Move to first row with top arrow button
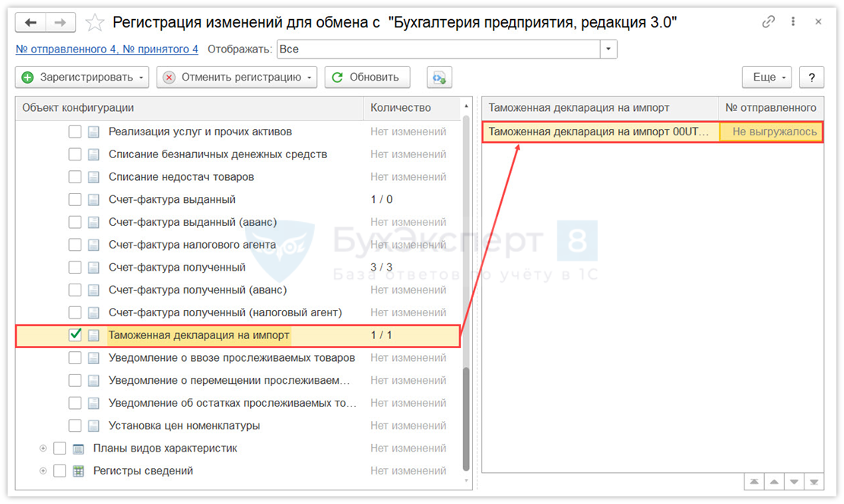 point(754,482)
